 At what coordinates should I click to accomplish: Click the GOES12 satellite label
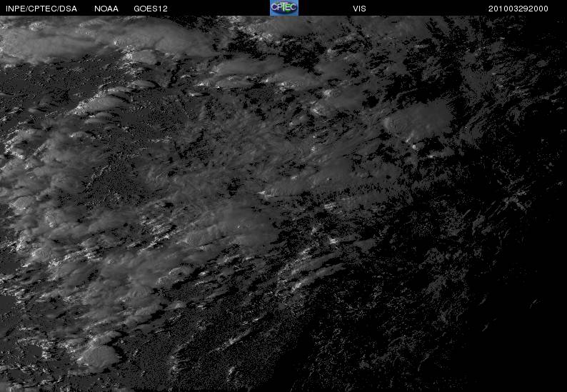tap(151, 9)
